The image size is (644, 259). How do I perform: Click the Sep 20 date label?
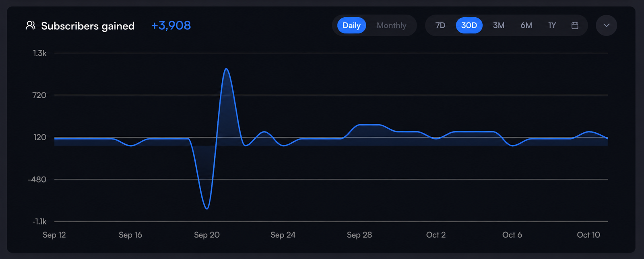(x=207, y=235)
